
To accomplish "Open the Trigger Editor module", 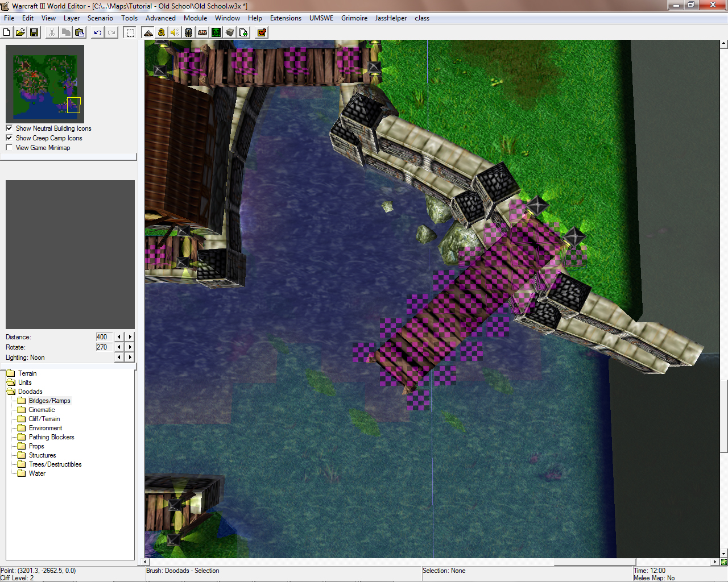I will [x=162, y=32].
